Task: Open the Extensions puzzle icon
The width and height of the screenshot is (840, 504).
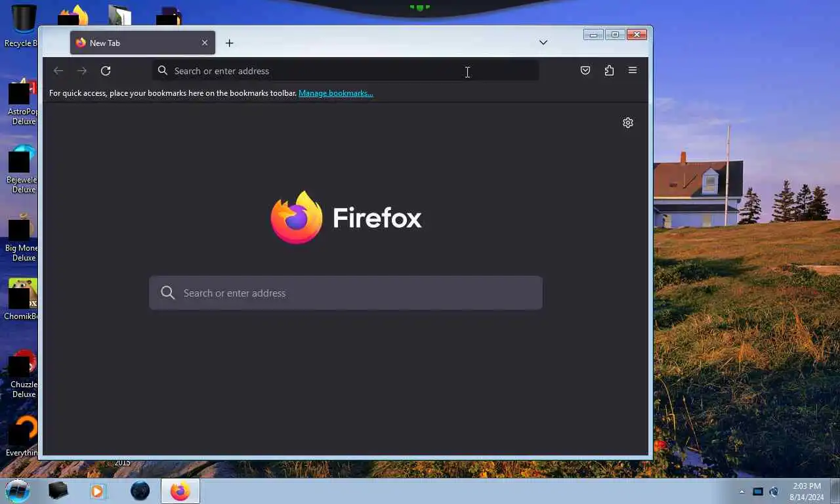Action: (609, 71)
